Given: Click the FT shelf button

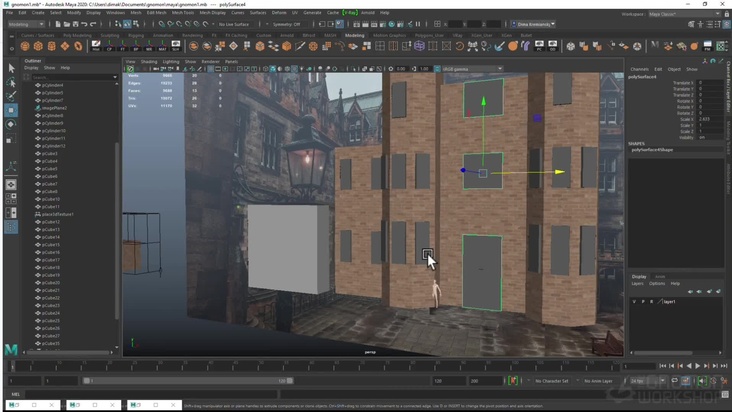Looking at the screenshot, I should [x=122, y=46].
